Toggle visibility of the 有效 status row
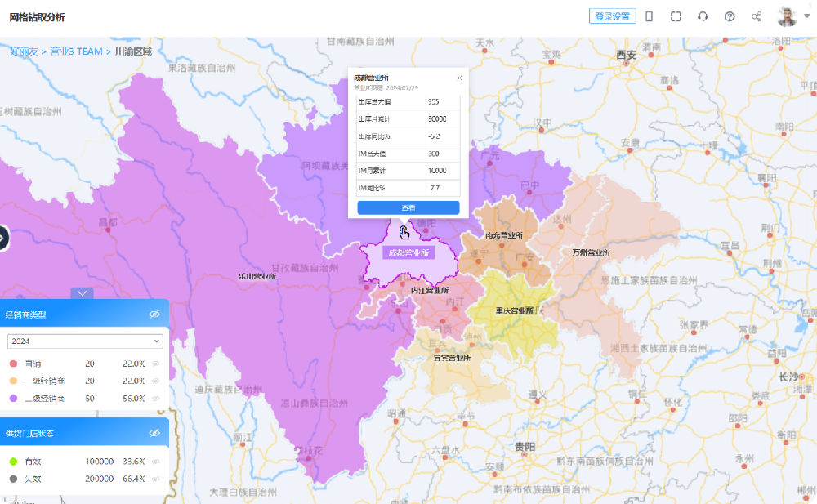This screenshot has width=817, height=504. 155,462
